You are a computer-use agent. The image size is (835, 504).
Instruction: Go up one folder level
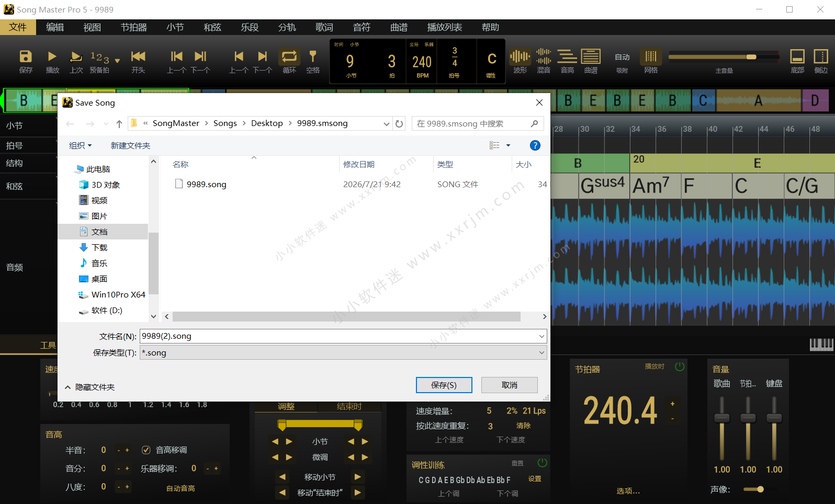click(119, 123)
